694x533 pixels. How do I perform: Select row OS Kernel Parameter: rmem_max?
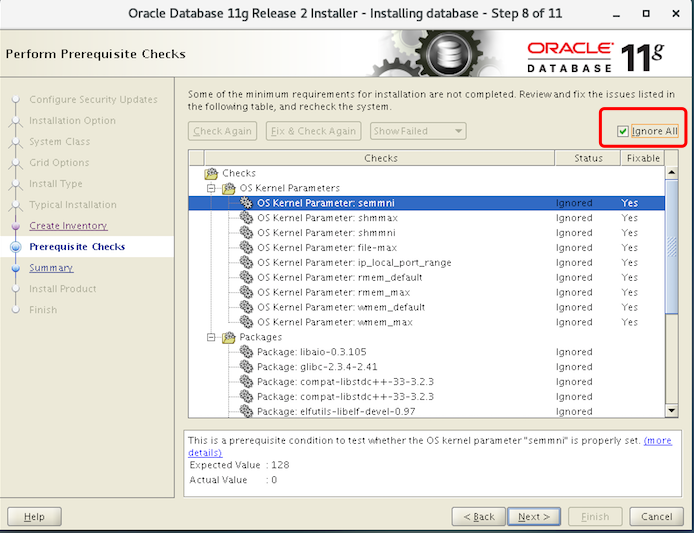(427, 292)
